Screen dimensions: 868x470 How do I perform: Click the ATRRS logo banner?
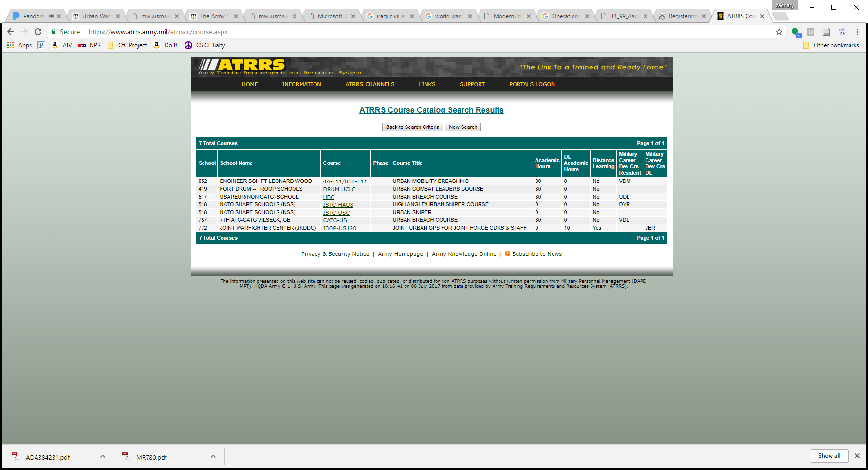242,67
